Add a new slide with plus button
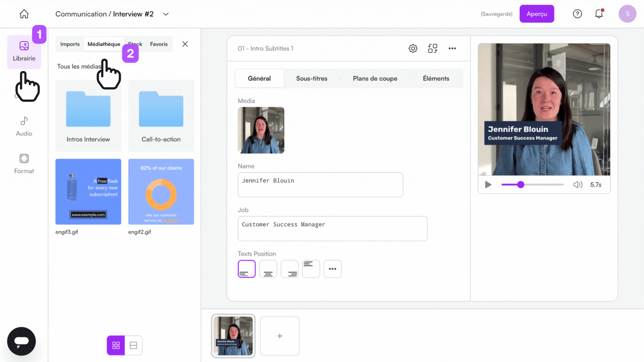644x362 pixels. point(280,336)
